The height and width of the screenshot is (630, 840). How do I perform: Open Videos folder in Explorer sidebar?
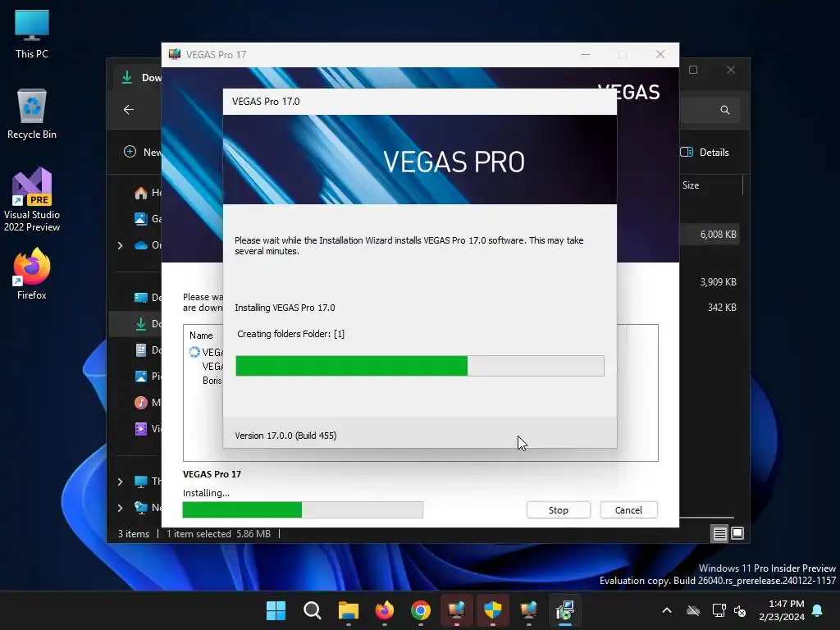[x=147, y=428]
